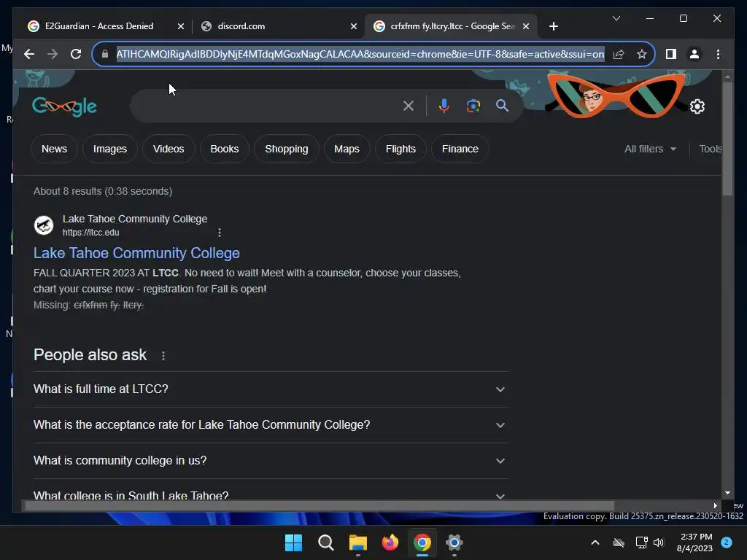Image resolution: width=747 pixels, height=560 pixels.
Task: Open Chrome side panel
Action: [671, 54]
